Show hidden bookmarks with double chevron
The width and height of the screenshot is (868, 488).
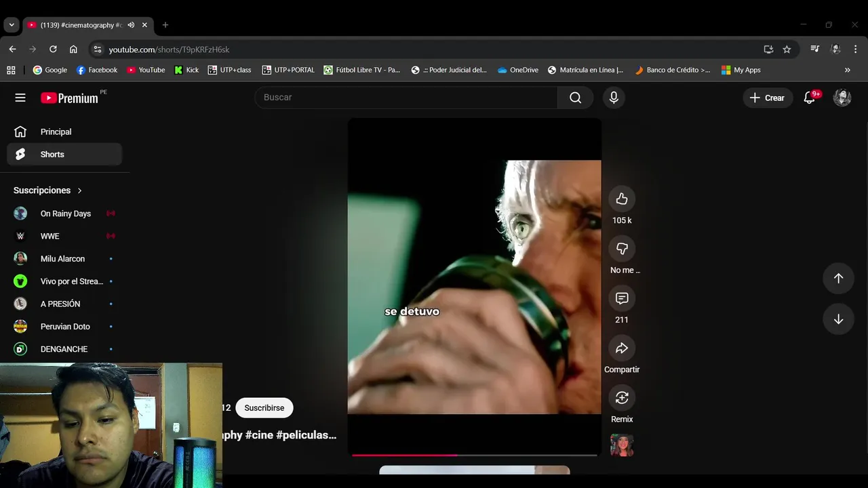pyautogui.click(x=847, y=70)
